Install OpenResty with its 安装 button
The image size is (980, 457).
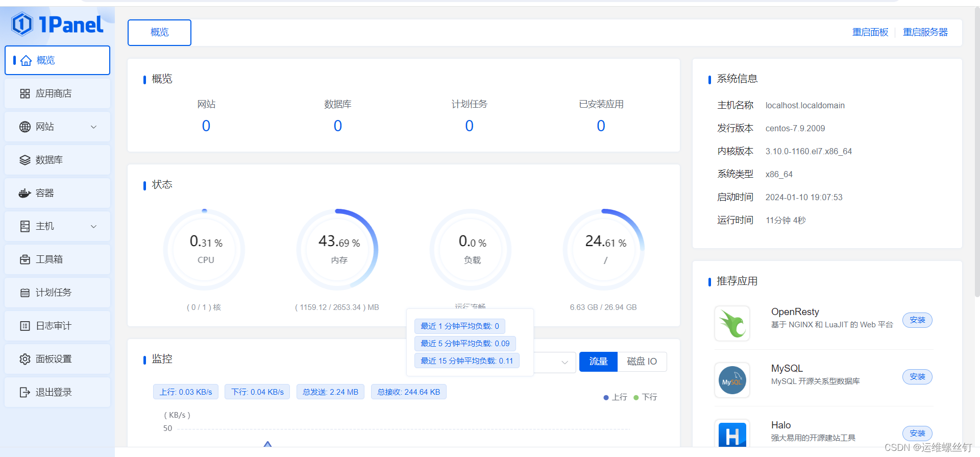click(917, 320)
